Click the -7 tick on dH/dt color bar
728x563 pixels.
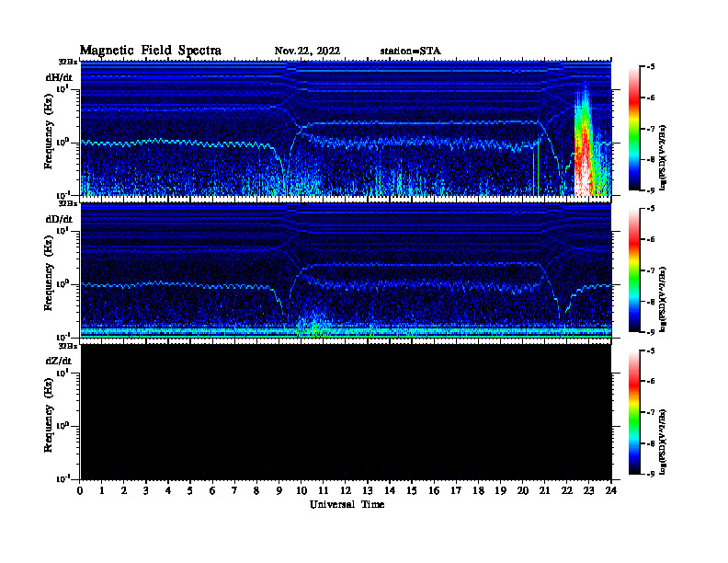[x=651, y=129]
